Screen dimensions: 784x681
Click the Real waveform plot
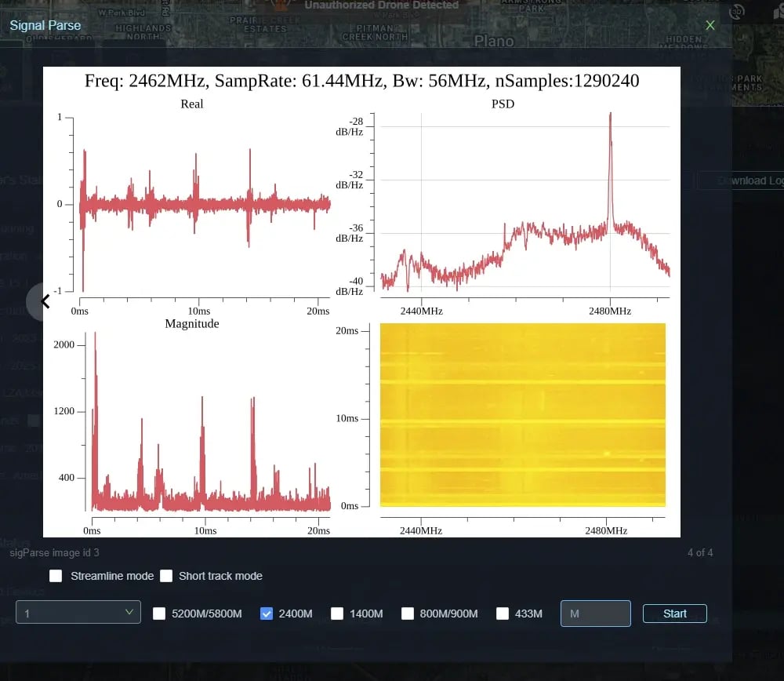pos(204,204)
